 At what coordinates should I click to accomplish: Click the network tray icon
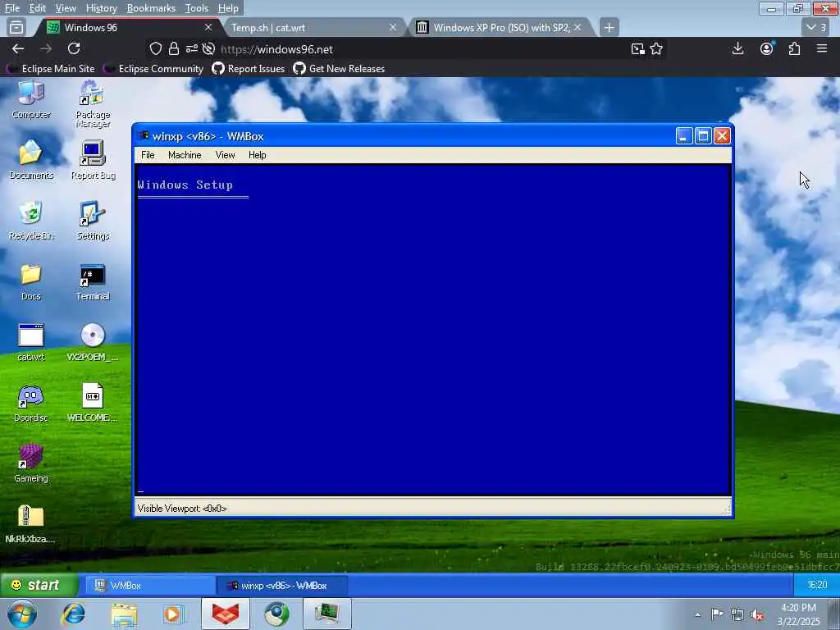(737, 614)
